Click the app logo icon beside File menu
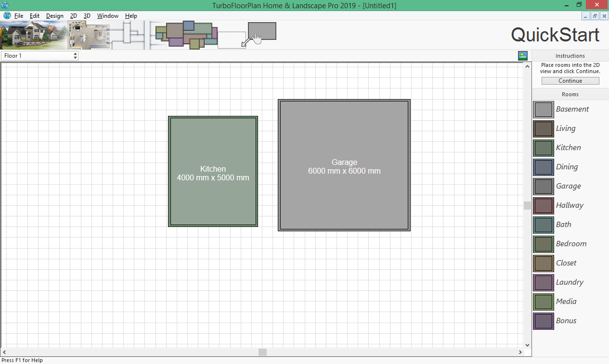This screenshot has height=364, width=609. (7, 15)
